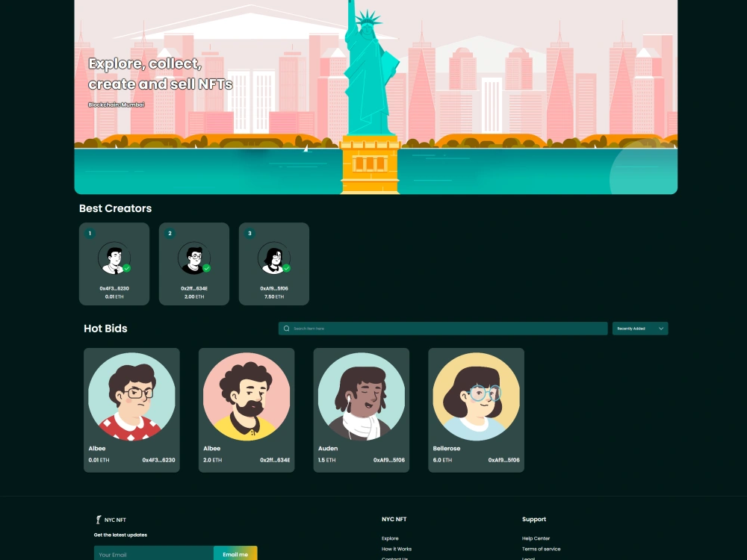The height and width of the screenshot is (560, 747).
Task: Click the 2.00 ETH value in Best Creators
Action: point(194,296)
